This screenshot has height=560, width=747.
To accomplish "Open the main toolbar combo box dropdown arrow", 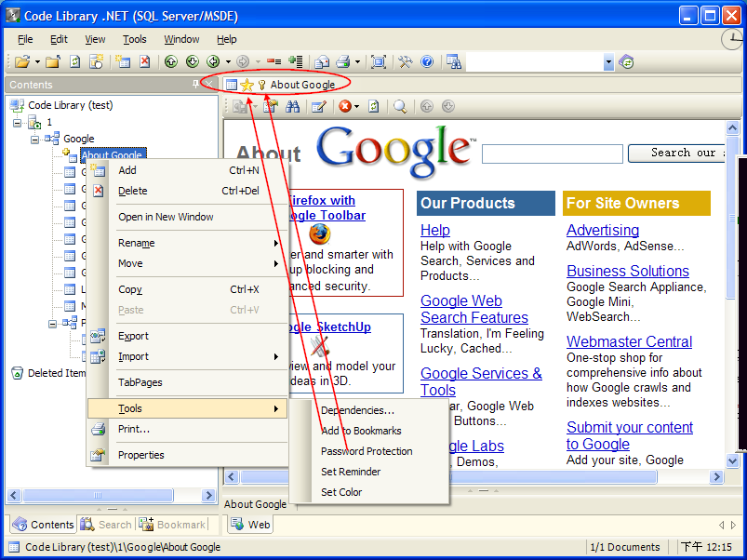I will [x=608, y=62].
